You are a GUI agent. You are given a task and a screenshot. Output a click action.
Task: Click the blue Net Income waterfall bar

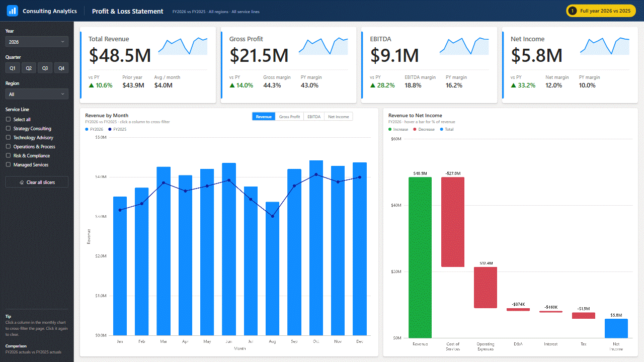coord(616,328)
